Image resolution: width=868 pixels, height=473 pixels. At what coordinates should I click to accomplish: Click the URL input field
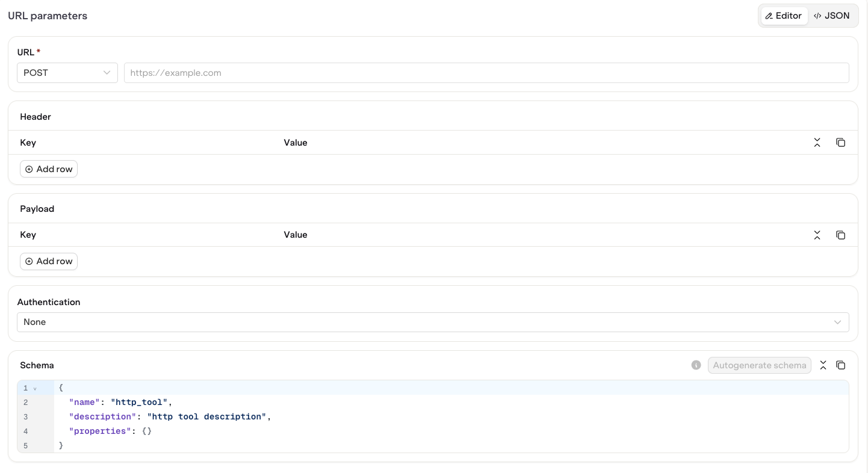(486, 72)
